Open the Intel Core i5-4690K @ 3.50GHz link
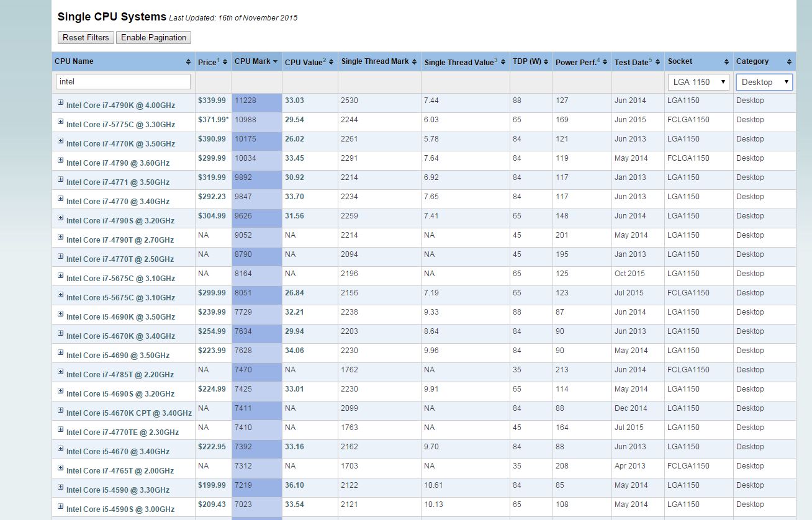 (120, 317)
